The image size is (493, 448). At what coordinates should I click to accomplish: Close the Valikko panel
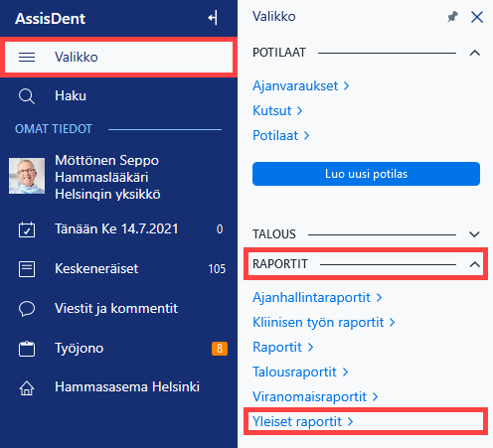[x=477, y=17]
